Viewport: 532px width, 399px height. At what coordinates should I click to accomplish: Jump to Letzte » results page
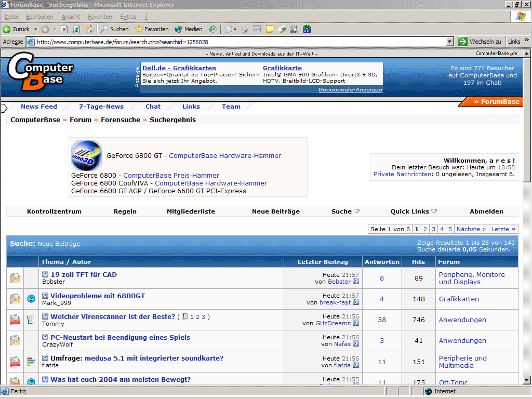pyautogui.click(x=503, y=229)
